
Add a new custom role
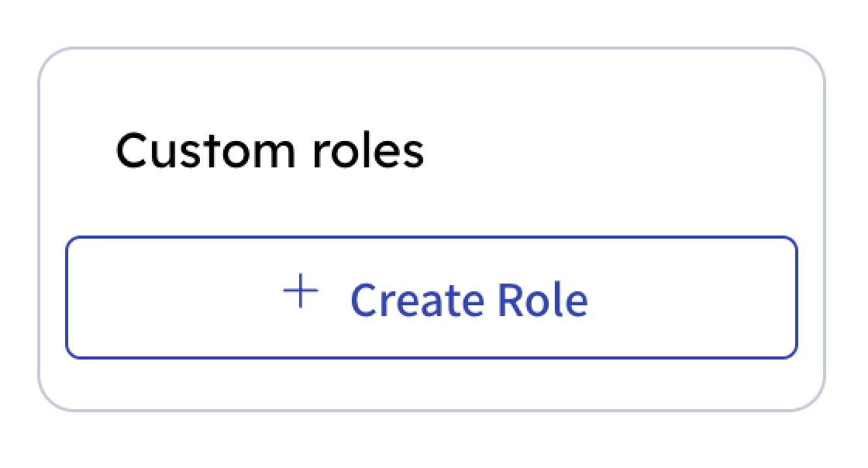(431, 298)
